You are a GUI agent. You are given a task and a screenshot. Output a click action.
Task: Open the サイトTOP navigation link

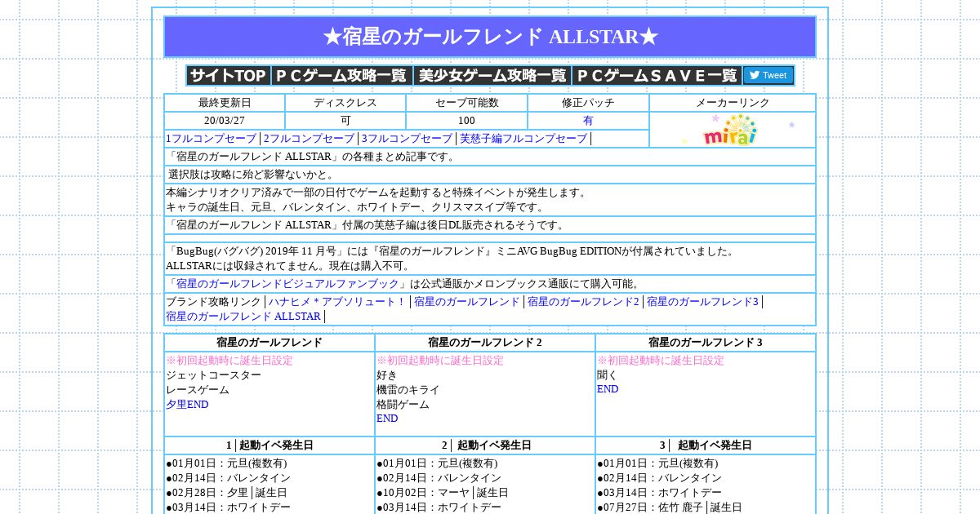(x=229, y=76)
